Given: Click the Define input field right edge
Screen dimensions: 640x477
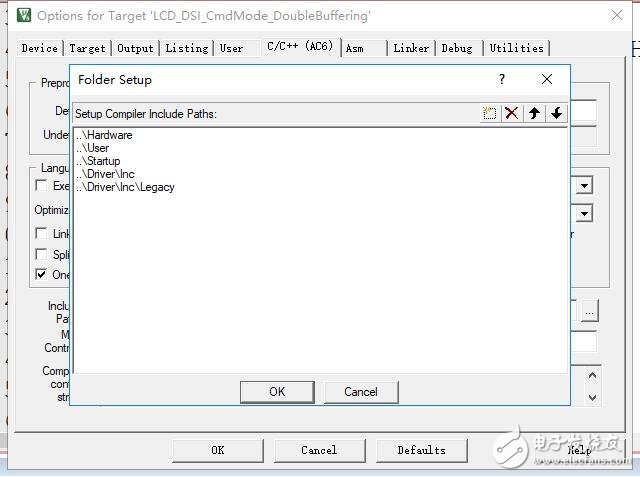Looking at the screenshot, I should click(x=584, y=110).
